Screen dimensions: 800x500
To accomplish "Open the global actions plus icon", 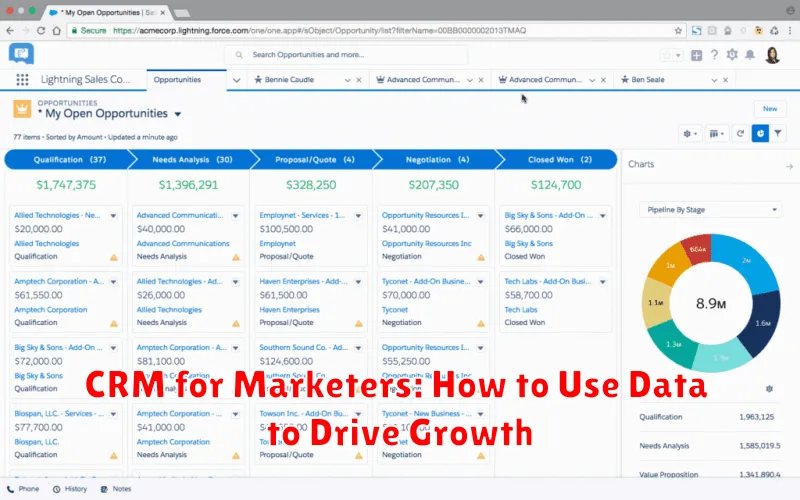I will click(x=696, y=55).
